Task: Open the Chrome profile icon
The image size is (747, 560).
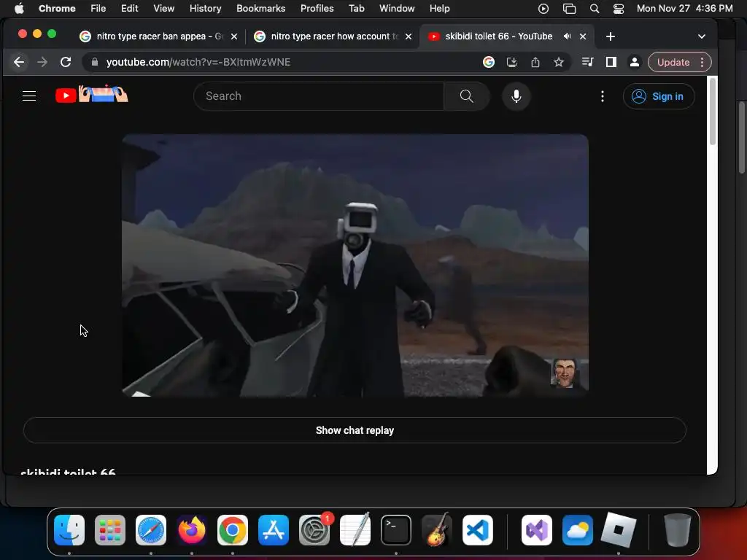Action: point(634,62)
